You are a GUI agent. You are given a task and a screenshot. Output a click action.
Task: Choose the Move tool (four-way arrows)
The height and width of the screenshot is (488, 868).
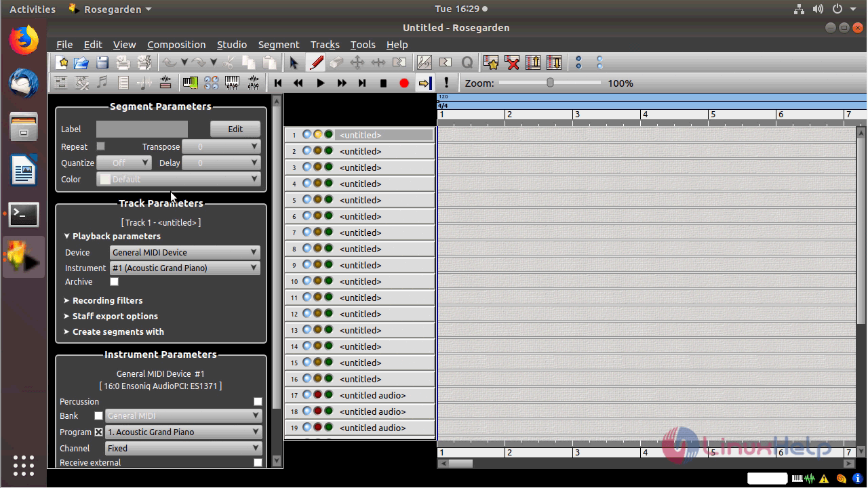click(x=357, y=63)
